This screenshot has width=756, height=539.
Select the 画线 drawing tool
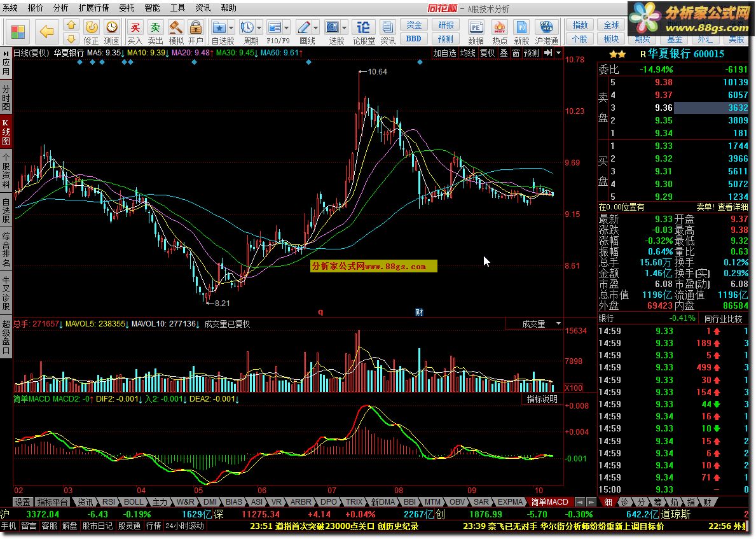pos(304,28)
